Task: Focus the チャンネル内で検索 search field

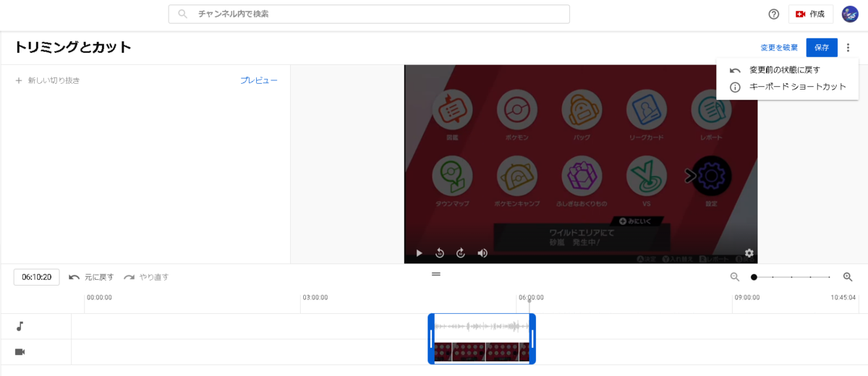Action: point(369,14)
